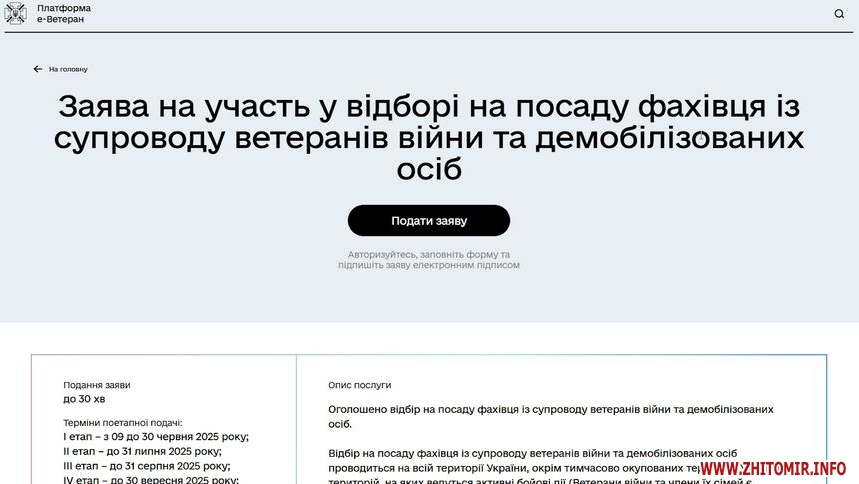Select the 'III етап' 31 серпня line
859x484 pixels.
pyautogui.click(x=146, y=466)
